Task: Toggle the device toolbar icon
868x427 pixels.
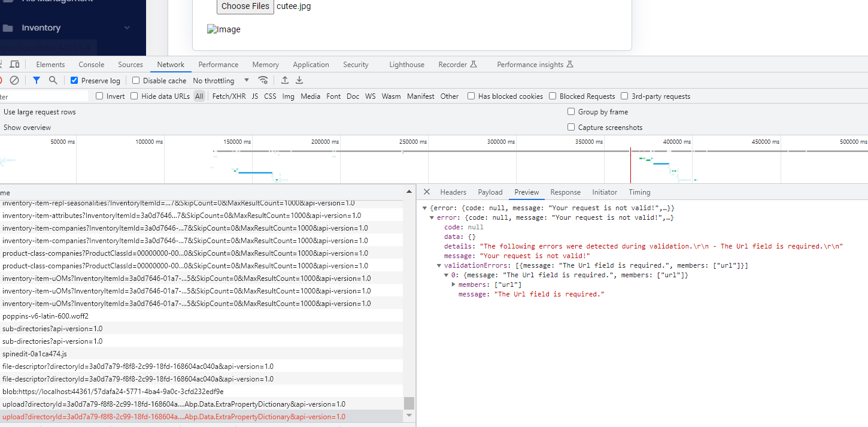Action: click(x=15, y=65)
